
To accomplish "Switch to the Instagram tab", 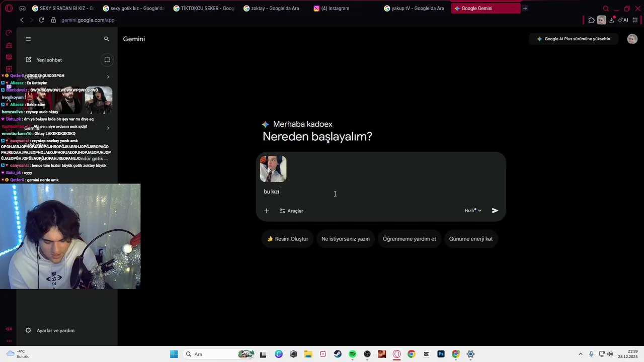I will 345,8.
